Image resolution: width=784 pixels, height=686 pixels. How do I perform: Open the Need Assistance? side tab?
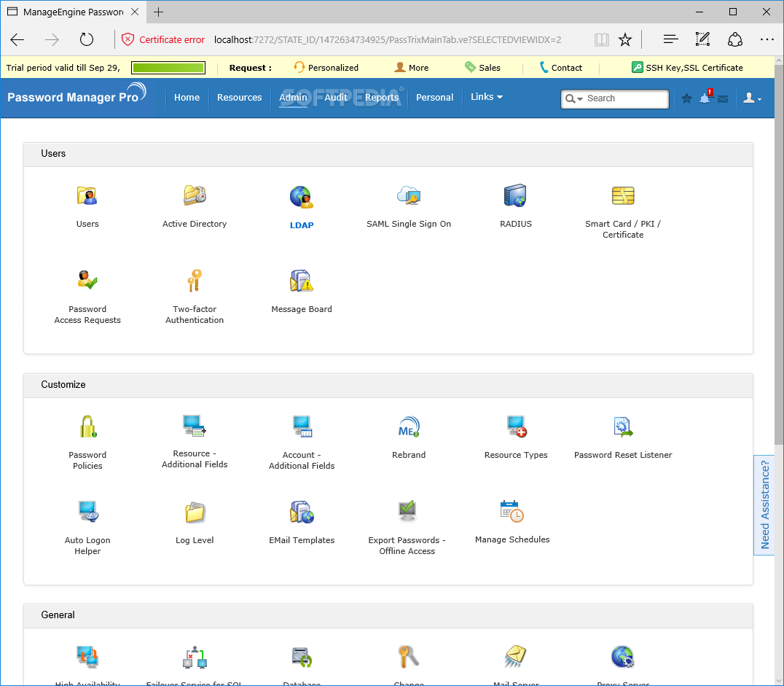pos(764,505)
